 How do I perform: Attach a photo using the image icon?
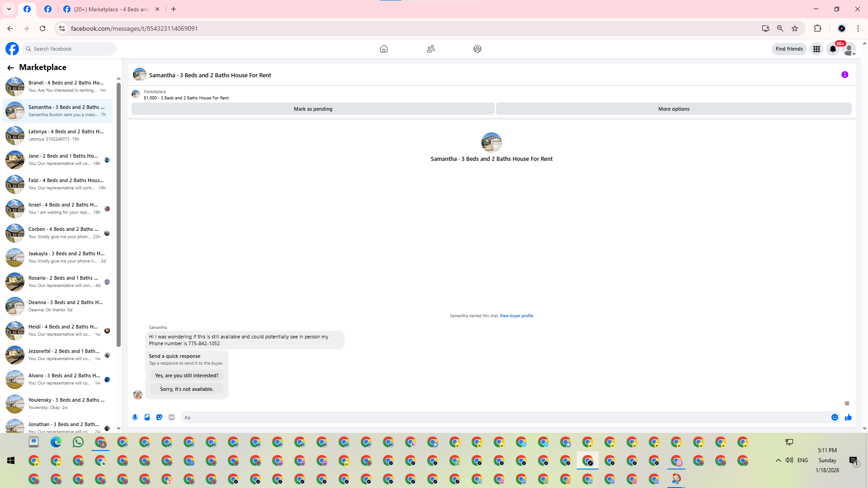(x=147, y=418)
